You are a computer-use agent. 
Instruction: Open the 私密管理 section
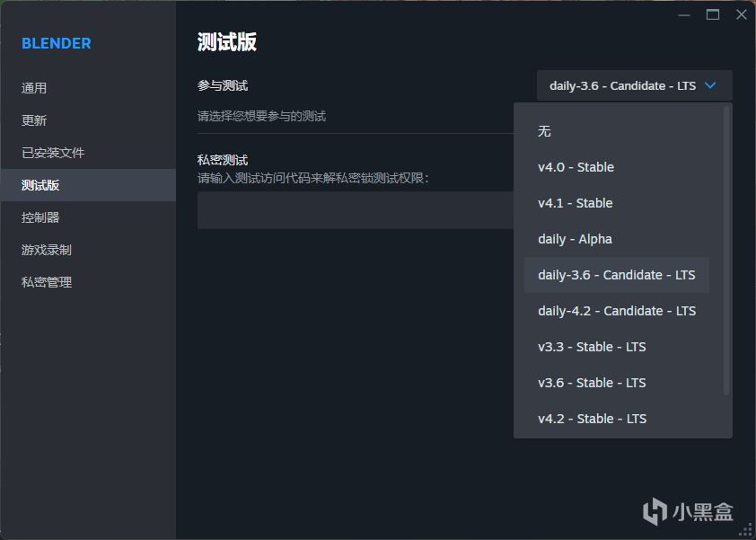click(47, 282)
